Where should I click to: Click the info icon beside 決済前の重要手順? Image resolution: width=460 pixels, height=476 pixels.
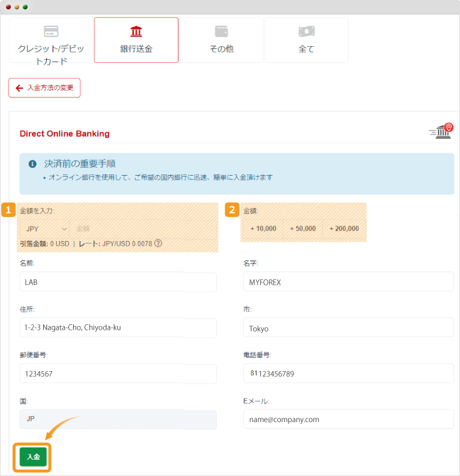click(x=32, y=164)
